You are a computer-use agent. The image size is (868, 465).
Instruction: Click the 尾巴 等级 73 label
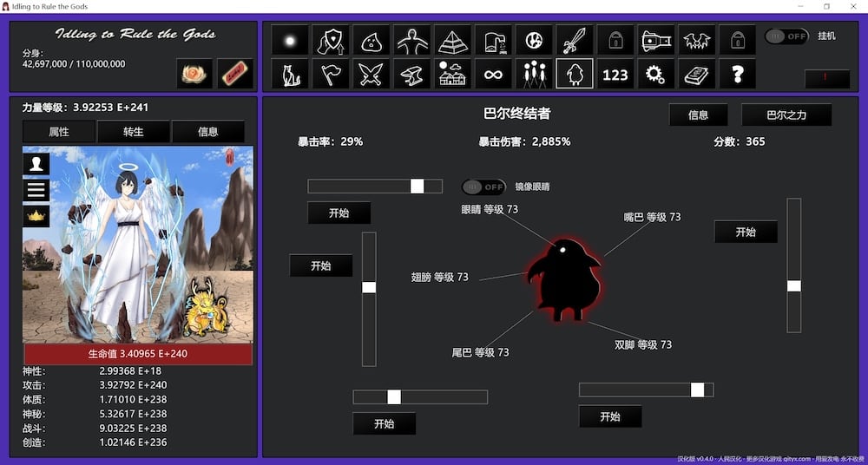[481, 352]
